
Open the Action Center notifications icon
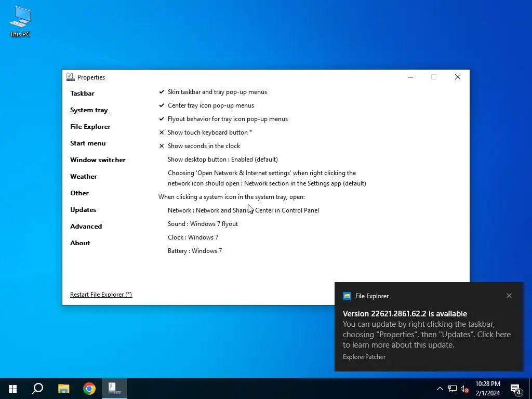516,389
